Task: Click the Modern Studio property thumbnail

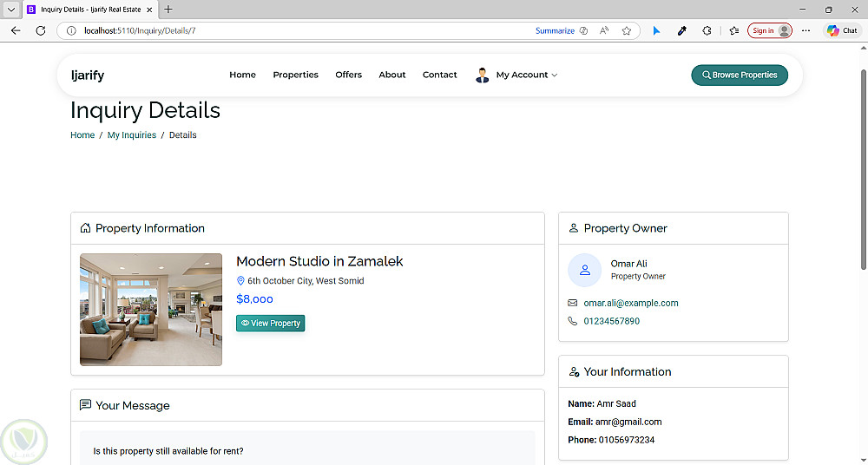Action: [x=151, y=310]
